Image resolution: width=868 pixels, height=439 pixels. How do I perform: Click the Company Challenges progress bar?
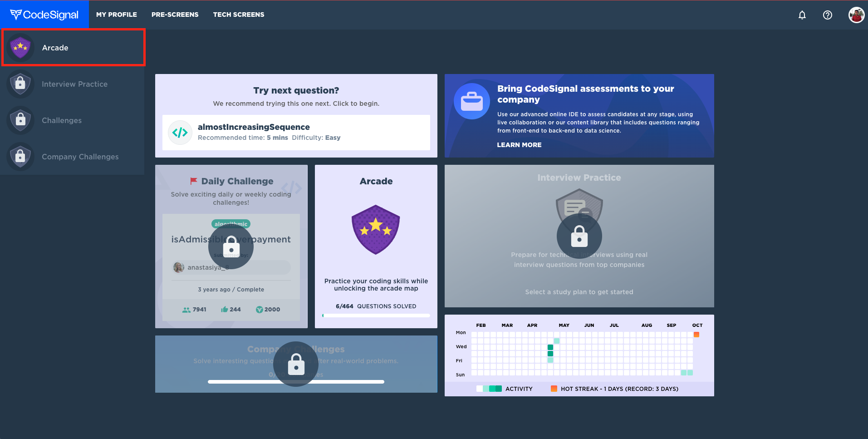pos(296,382)
